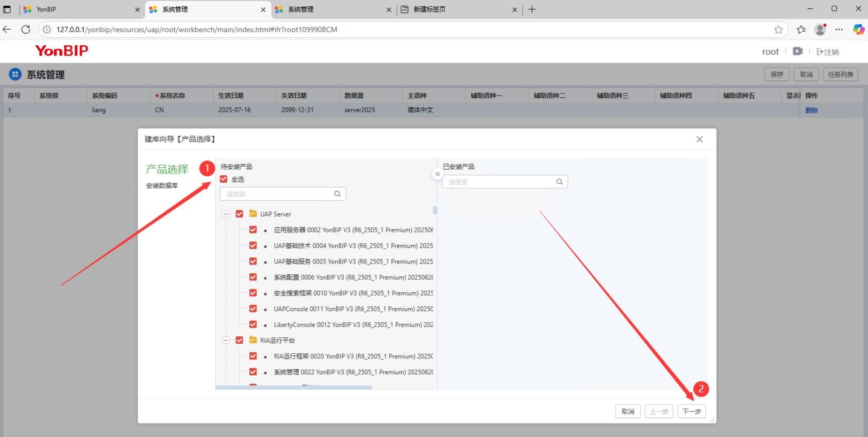Click the 下一步 button in the wizard
This screenshot has height=437, width=868.
click(x=691, y=411)
